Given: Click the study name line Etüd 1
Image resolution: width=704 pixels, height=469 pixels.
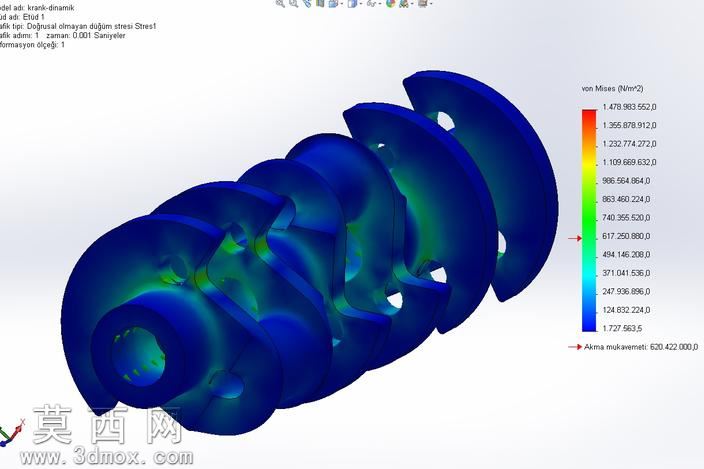Looking at the screenshot, I should [x=22, y=17].
